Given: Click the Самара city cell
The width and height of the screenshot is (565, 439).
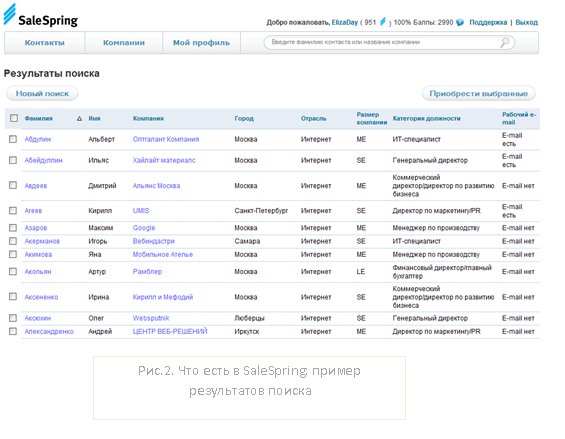Looking at the screenshot, I should tap(247, 241).
